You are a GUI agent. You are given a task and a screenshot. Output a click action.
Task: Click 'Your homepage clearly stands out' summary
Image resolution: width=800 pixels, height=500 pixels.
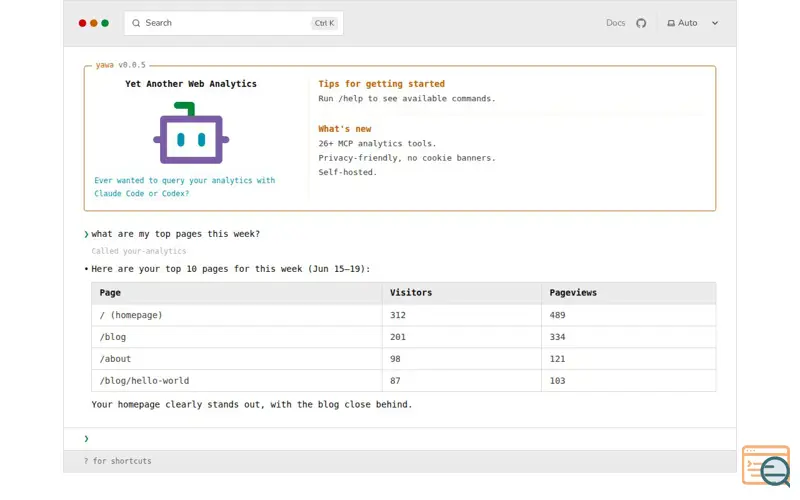[x=252, y=404]
